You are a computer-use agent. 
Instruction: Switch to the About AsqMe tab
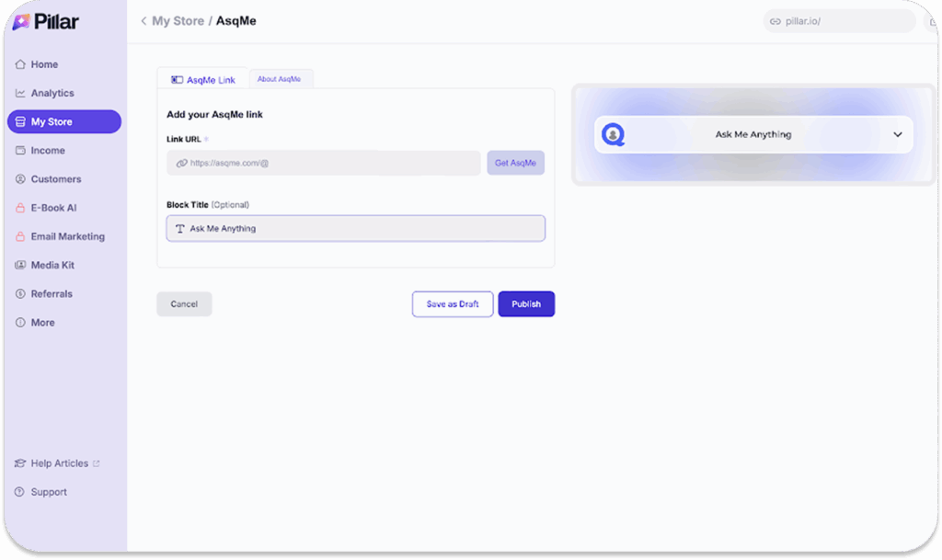(280, 79)
